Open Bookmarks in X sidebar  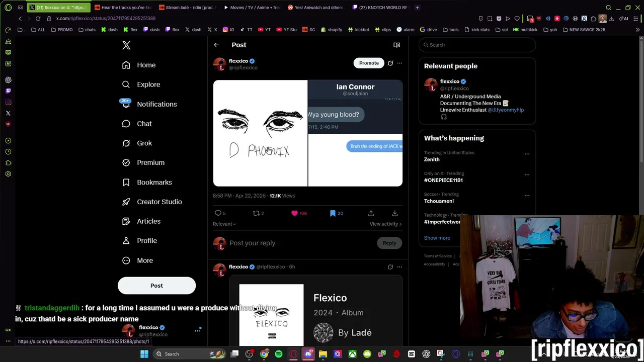pos(147,183)
